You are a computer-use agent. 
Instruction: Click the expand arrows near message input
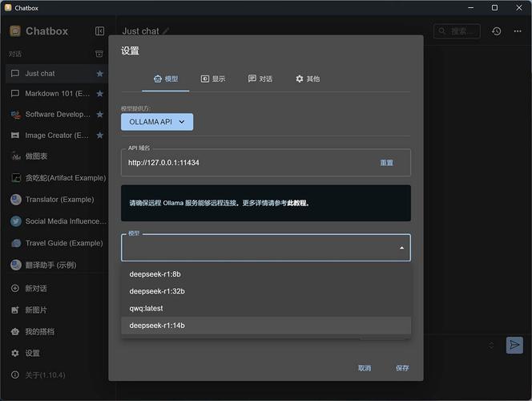pos(491,346)
